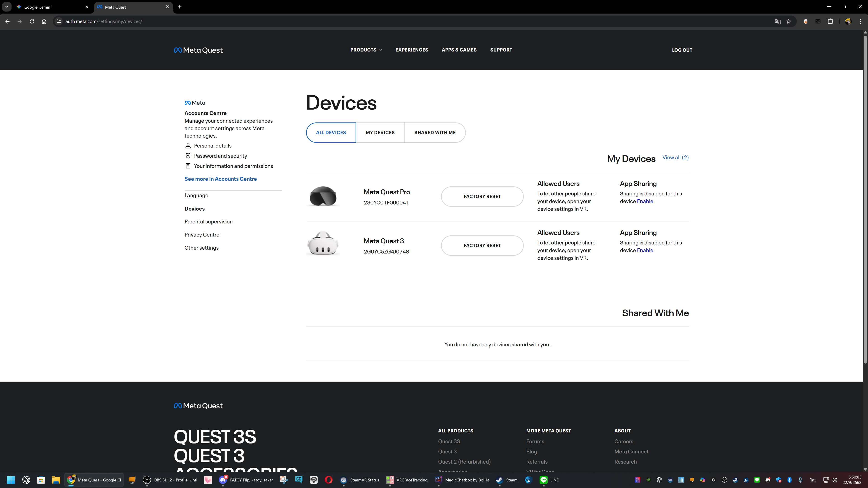Select the All Devices tab
This screenshot has height=488, width=868.
click(x=331, y=132)
